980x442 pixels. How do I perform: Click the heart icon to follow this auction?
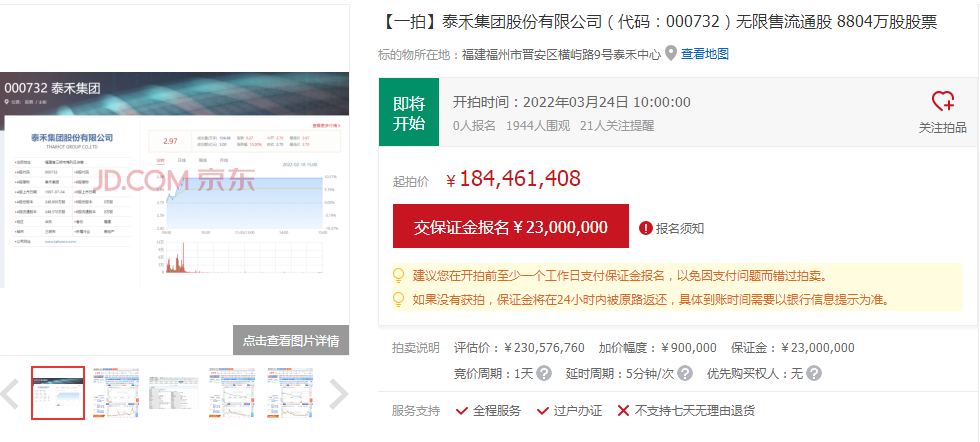tap(942, 102)
